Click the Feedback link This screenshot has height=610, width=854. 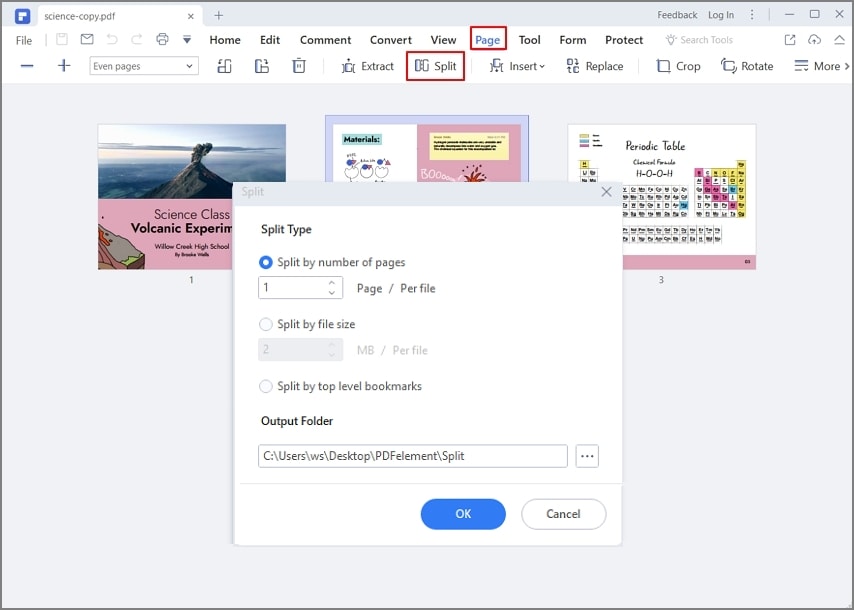[677, 15]
